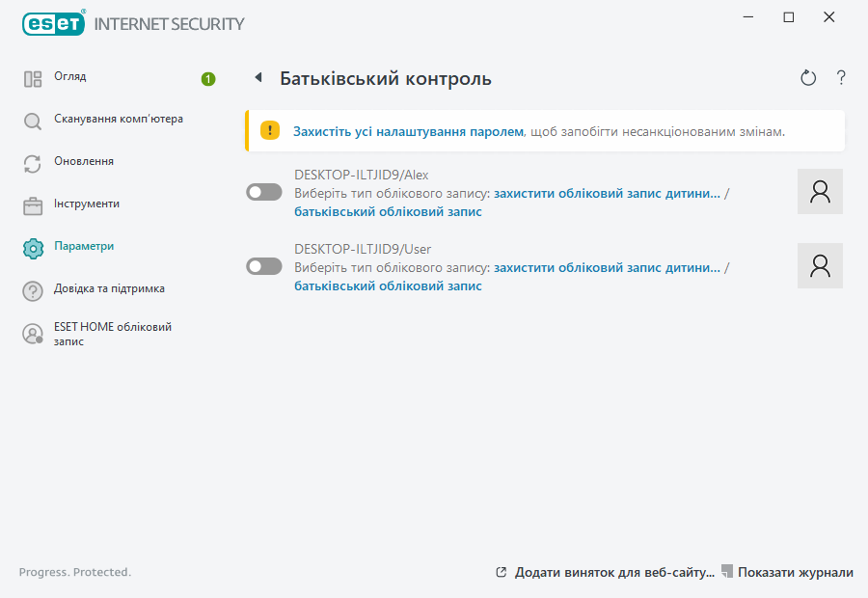Click the green notification badge near Огляд
868x598 pixels.
(208, 79)
